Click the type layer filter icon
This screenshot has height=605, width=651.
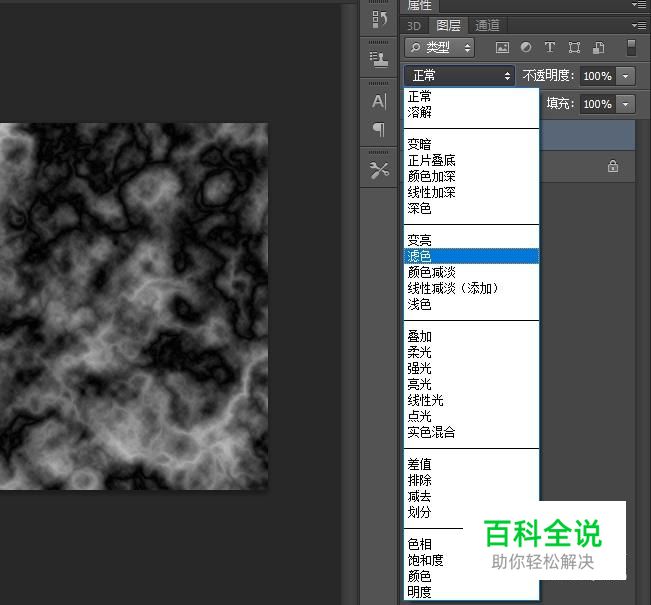coord(549,47)
